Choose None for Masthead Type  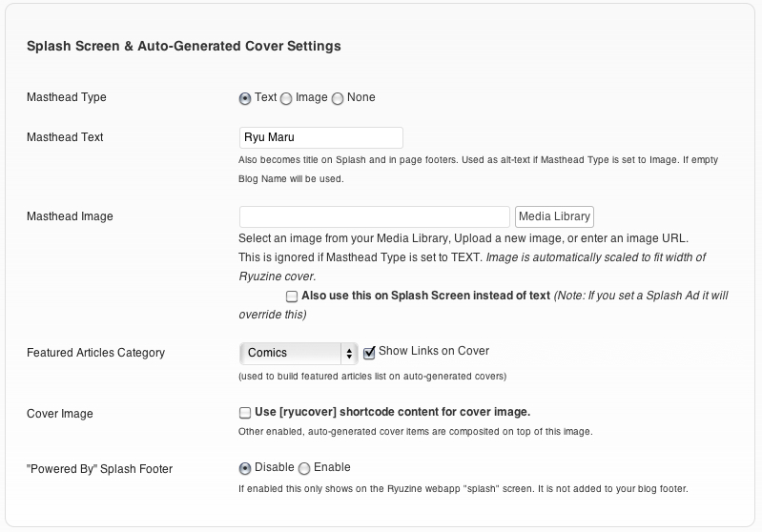[x=338, y=98]
